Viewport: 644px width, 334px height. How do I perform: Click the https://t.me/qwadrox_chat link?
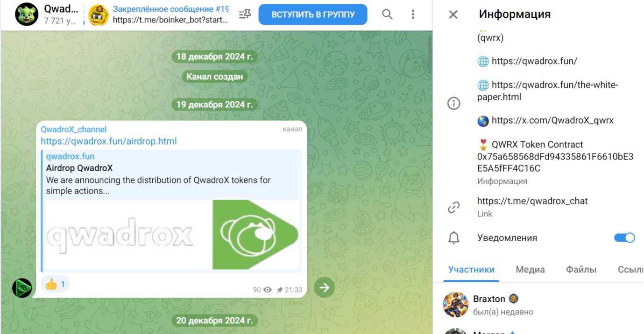click(x=532, y=201)
